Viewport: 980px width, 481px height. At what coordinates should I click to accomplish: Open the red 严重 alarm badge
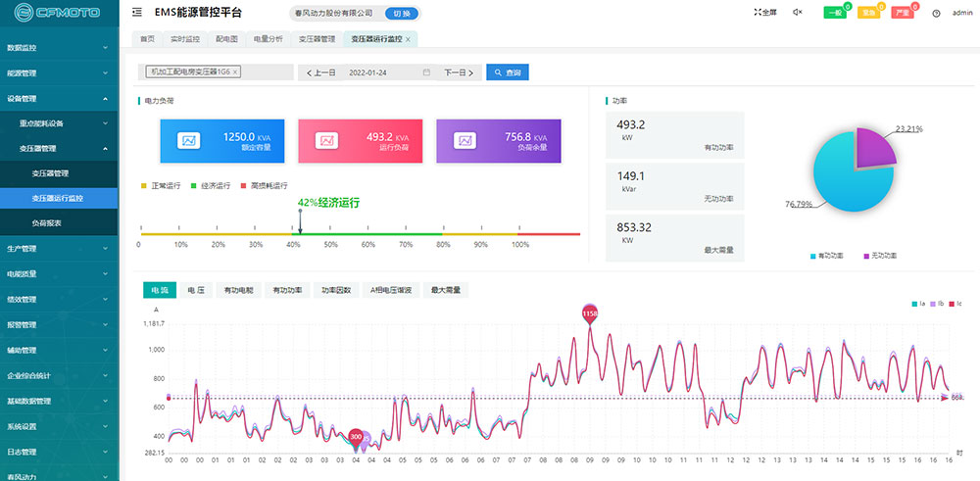[x=902, y=13]
